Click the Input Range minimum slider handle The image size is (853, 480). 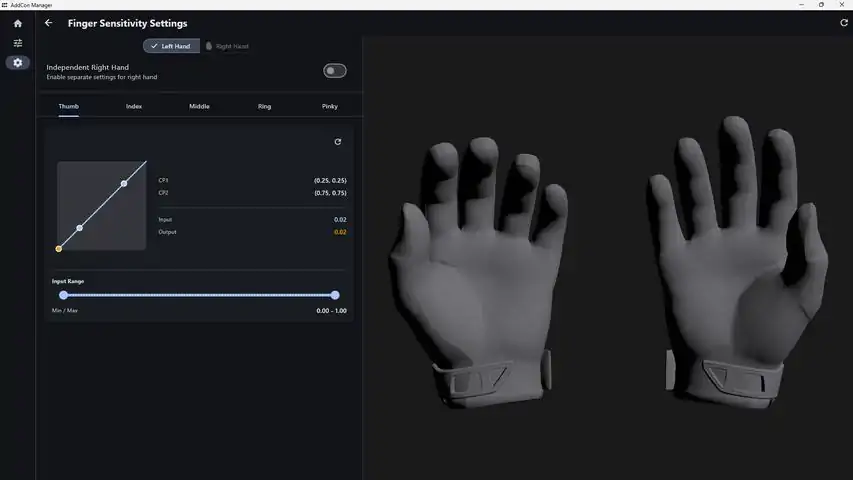[x=64, y=295]
